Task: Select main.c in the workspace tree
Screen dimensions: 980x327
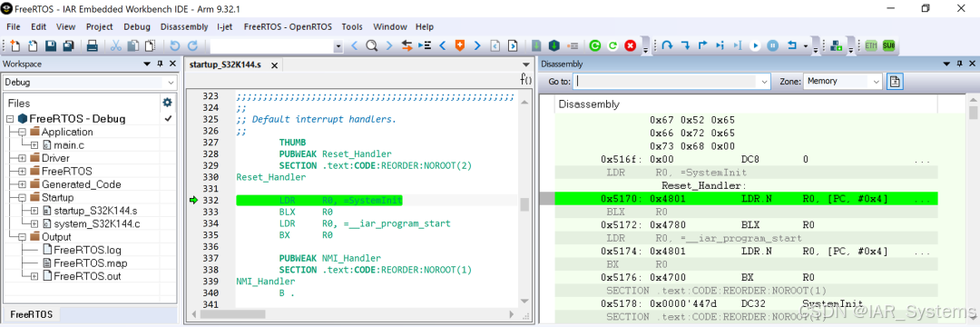Action: [x=68, y=145]
